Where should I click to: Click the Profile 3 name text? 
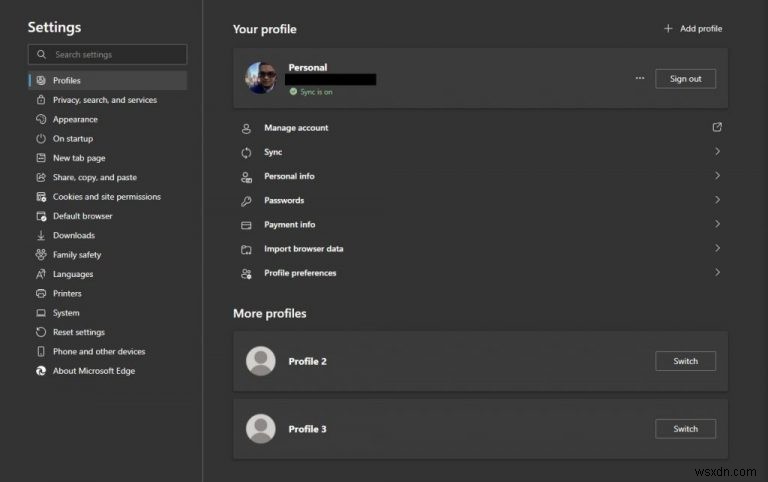pos(307,429)
